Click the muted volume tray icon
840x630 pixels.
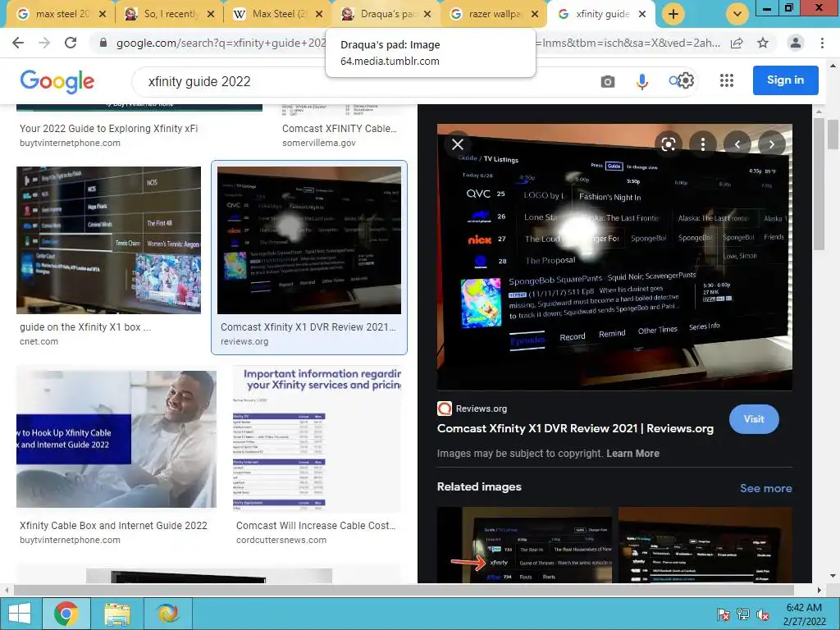(x=763, y=614)
